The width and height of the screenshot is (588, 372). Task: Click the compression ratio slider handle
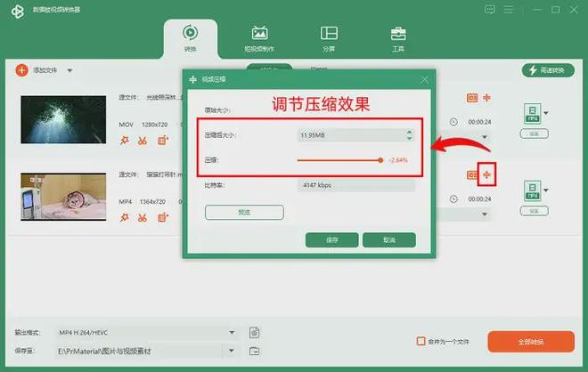(380, 160)
